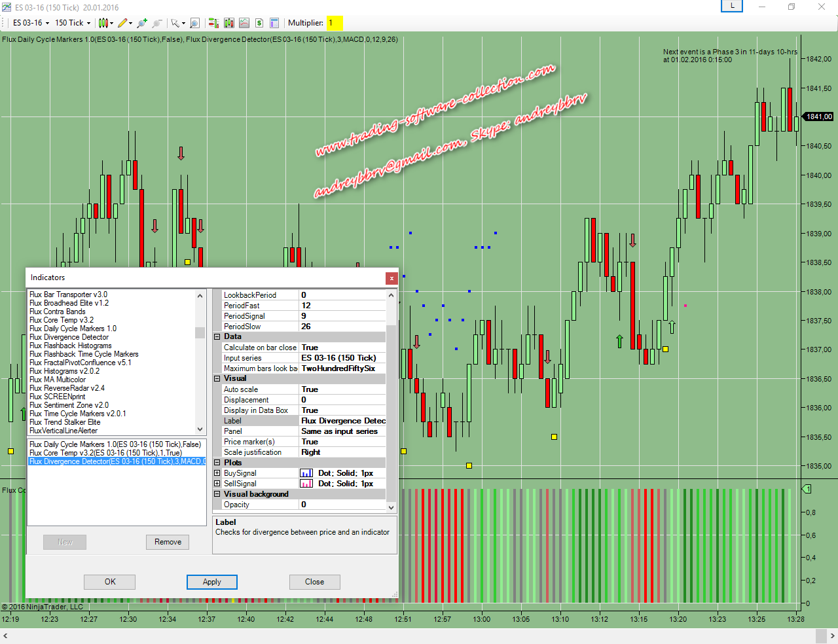Open Data Series candlestick icon
The width and height of the screenshot is (838, 644).
pyautogui.click(x=228, y=23)
